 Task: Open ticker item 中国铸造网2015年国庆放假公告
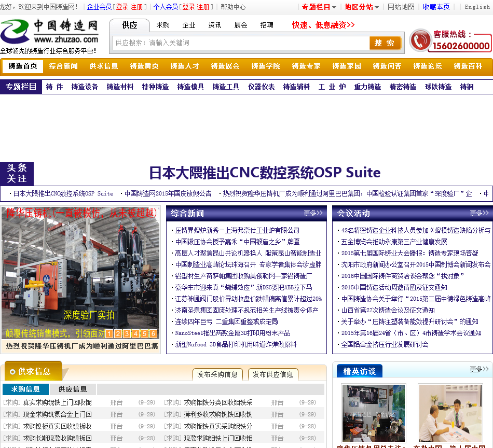point(168,193)
